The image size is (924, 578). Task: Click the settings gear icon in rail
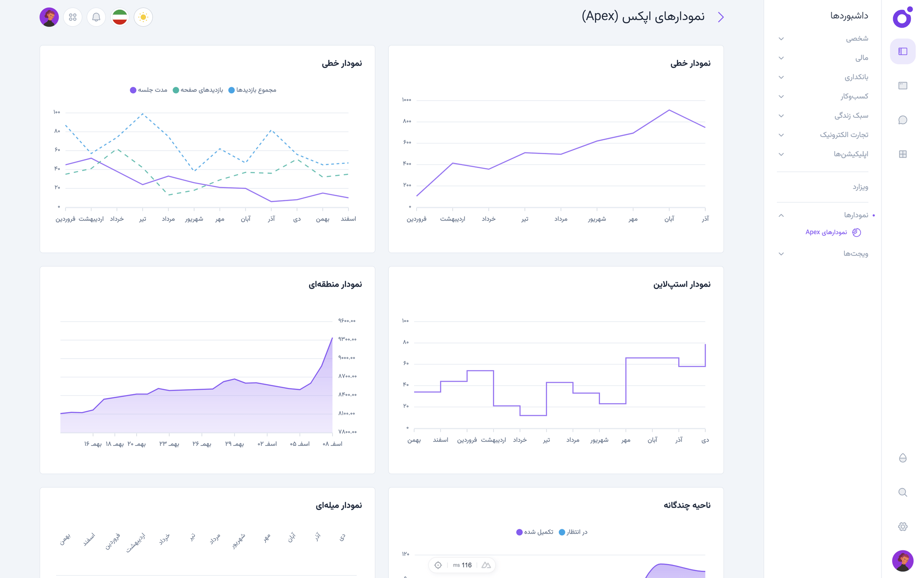[902, 526]
